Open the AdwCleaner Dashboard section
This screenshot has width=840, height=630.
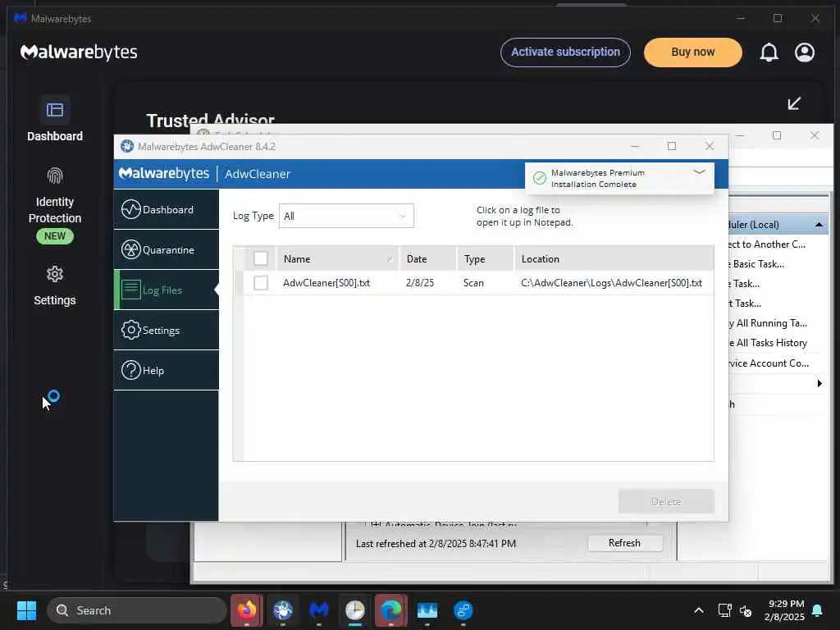pos(166,209)
